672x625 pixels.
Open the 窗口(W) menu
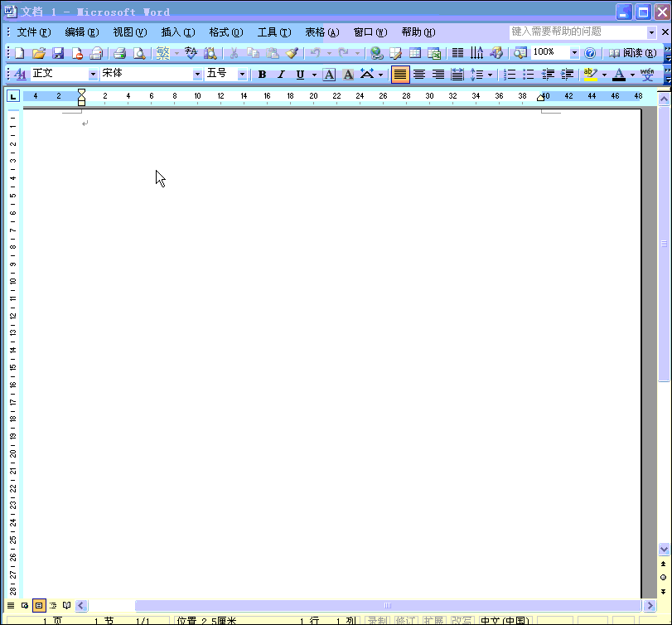click(x=370, y=32)
